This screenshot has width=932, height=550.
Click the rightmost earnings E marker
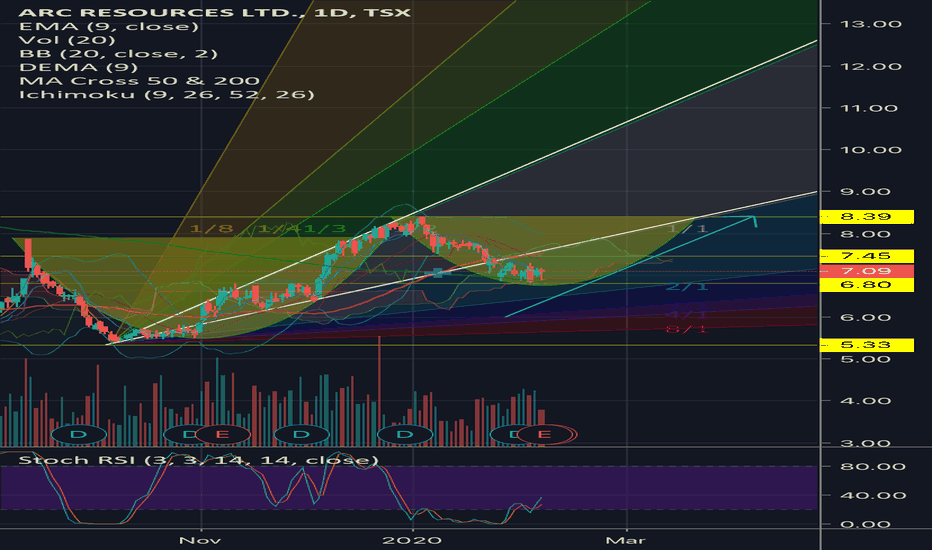[544, 435]
